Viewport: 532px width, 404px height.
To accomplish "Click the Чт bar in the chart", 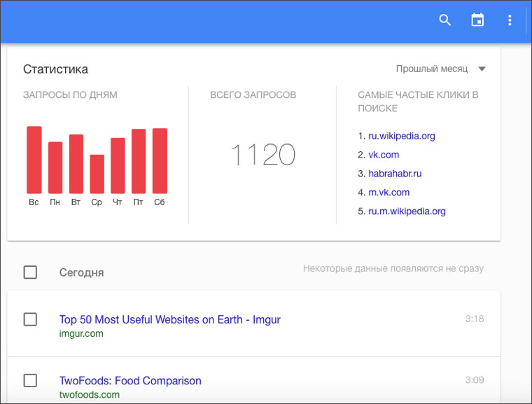I will pos(118,166).
